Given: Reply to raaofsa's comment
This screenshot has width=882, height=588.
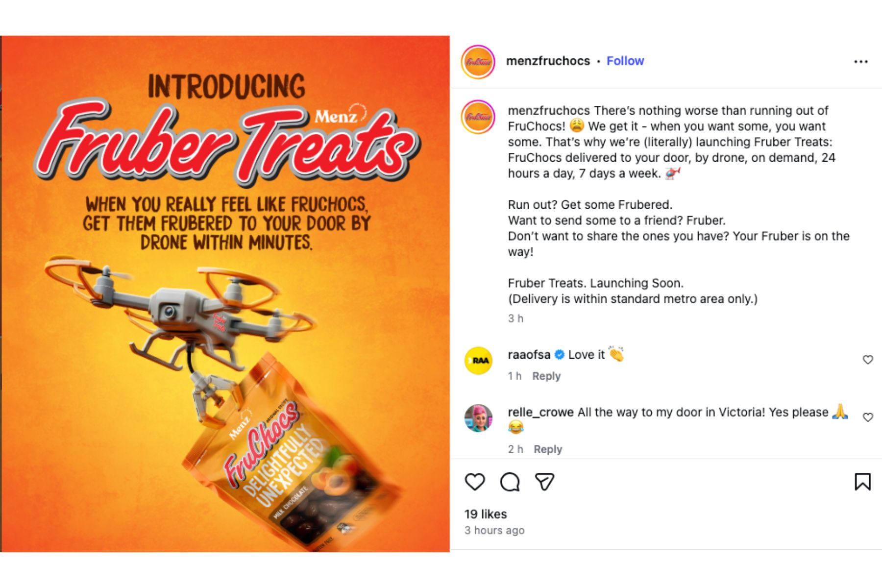Looking at the screenshot, I should click(546, 376).
